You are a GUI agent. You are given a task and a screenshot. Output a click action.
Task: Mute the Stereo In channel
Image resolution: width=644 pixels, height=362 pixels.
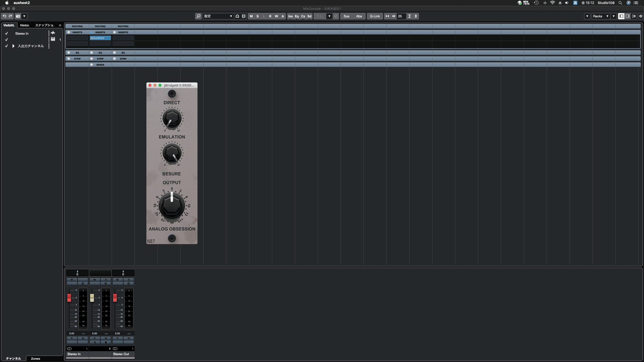coord(72,280)
